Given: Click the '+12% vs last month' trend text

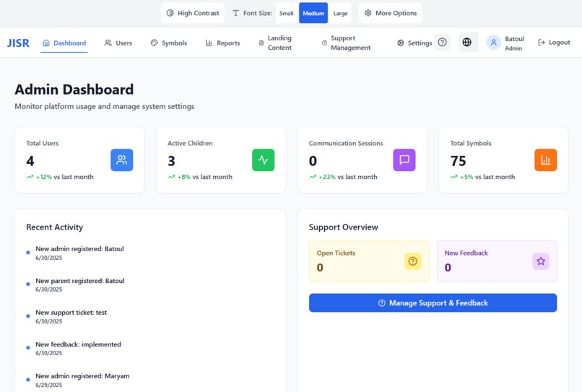Looking at the screenshot, I should tap(64, 177).
